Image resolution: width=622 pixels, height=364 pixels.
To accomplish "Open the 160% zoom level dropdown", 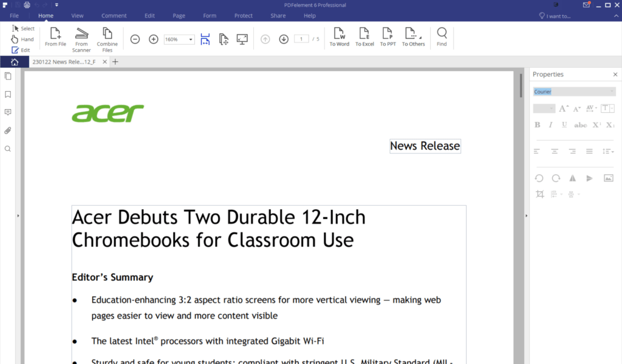I will pos(191,39).
